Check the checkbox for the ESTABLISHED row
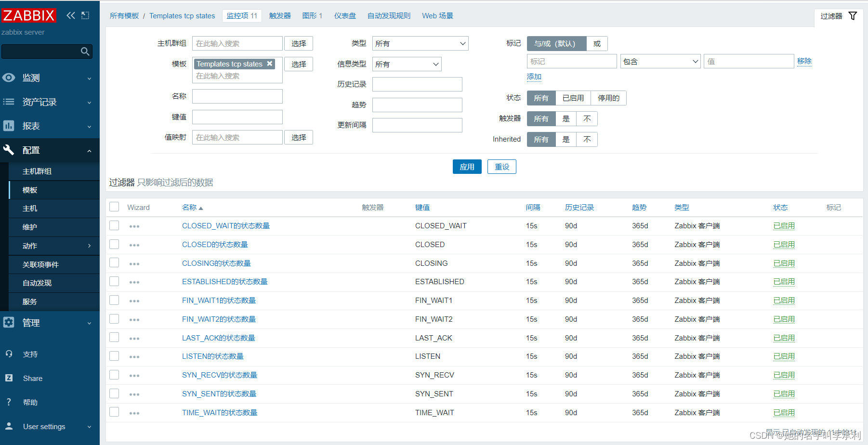This screenshot has height=445, width=868. [x=114, y=281]
